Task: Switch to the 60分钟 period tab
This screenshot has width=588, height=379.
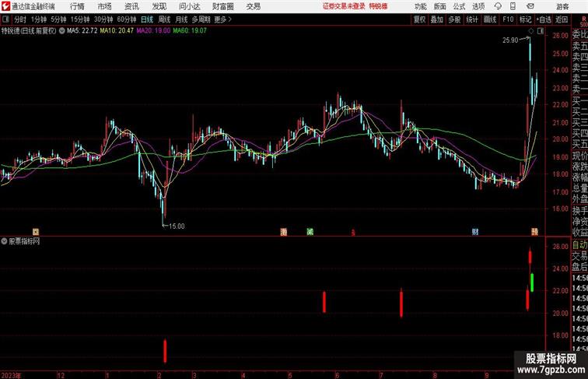Action: tap(127, 19)
